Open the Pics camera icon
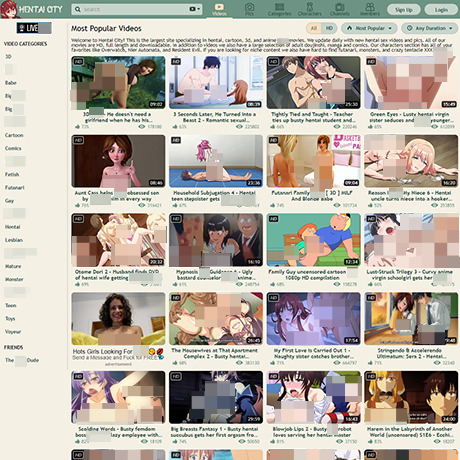The height and width of the screenshot is (460, 460). 249,7
